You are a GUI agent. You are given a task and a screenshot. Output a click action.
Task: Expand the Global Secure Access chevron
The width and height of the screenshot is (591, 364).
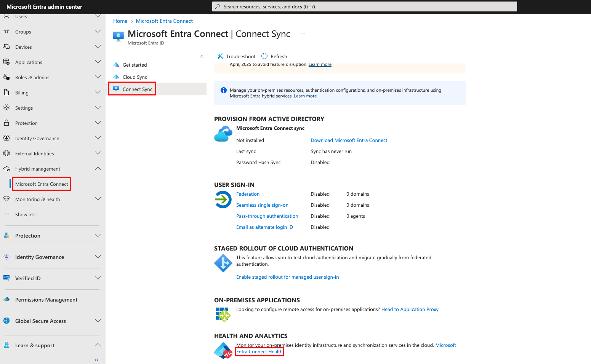[x=98, y=321]
